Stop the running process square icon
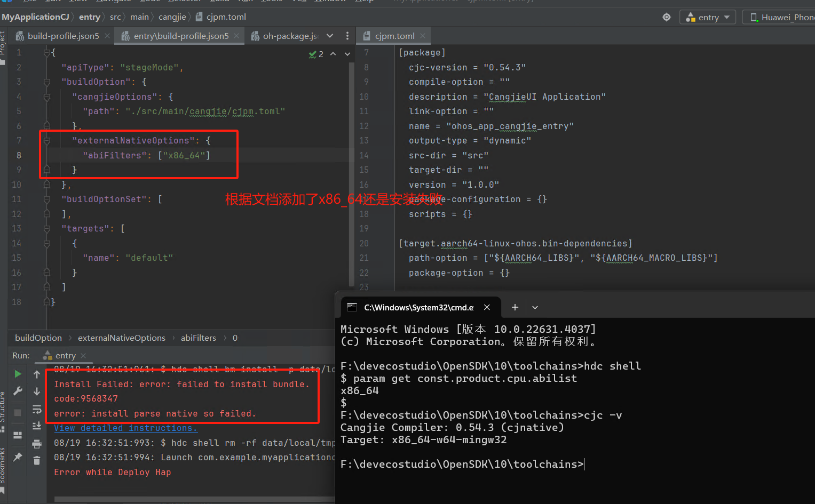Image resolution: width=815 pixels, height=504 pixels. (18, 413)
